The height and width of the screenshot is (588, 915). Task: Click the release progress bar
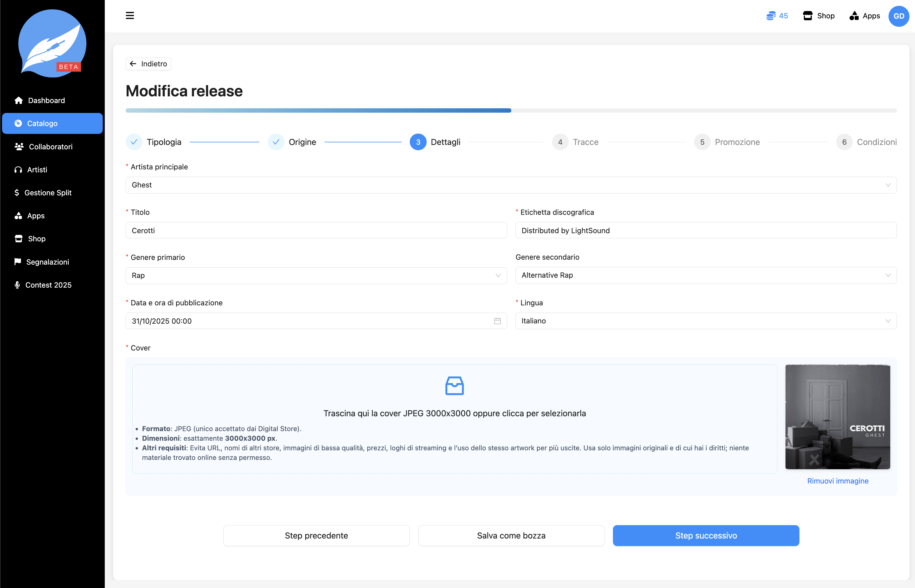click(511, 110)
